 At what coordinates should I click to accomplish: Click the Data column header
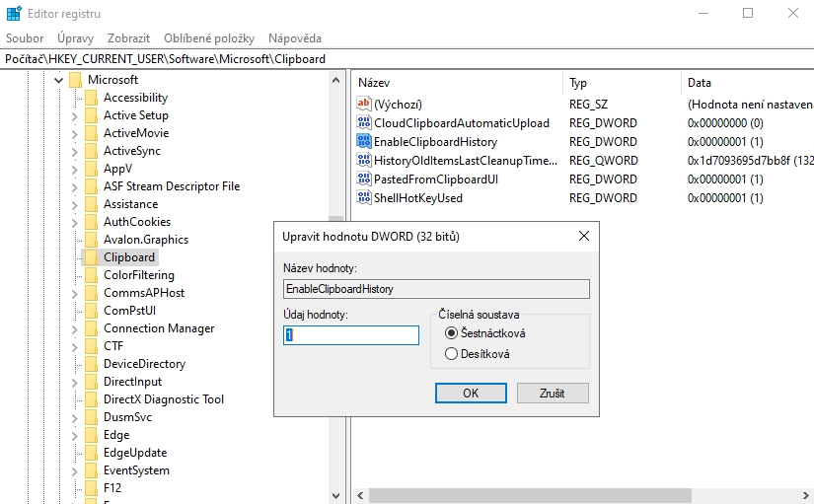pyautogui.click(x=748, y=83)
